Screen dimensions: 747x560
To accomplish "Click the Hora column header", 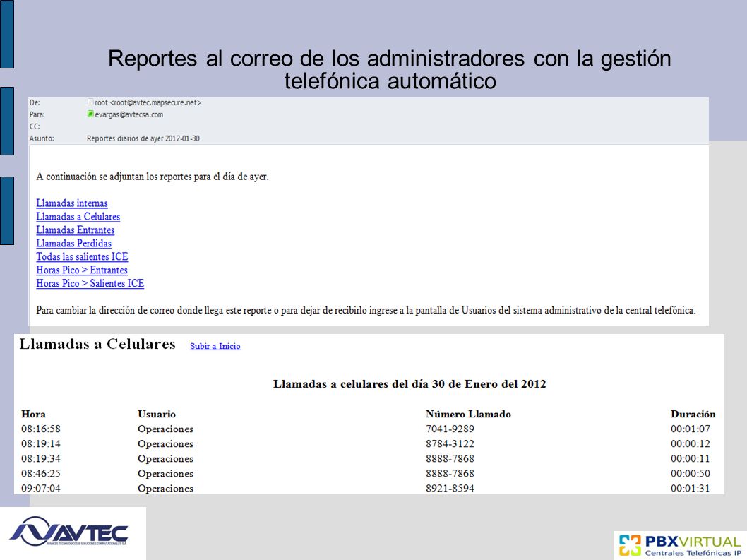I will coord(33,414).
